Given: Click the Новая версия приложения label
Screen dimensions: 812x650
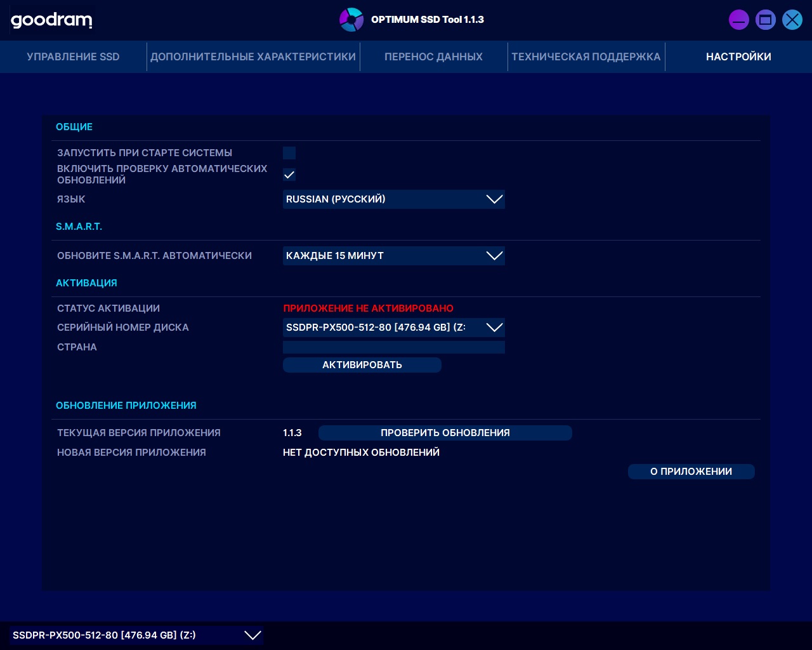Looking at the screenshot, I should pos(131,453).
